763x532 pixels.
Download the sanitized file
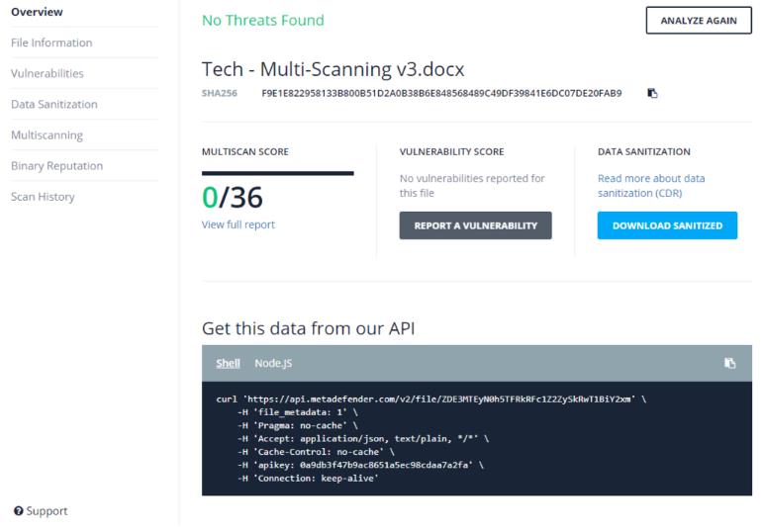[x=667, y=225]
